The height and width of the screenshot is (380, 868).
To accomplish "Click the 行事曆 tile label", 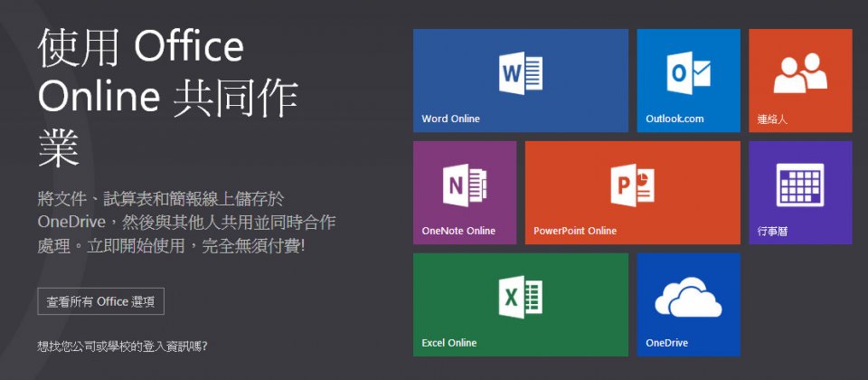I will [772, 231].
